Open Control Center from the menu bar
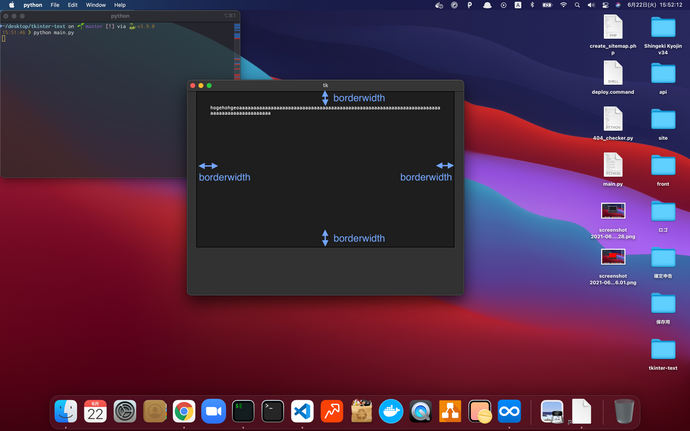The height and width of the screenshot is (431, 690). [606, 5]
